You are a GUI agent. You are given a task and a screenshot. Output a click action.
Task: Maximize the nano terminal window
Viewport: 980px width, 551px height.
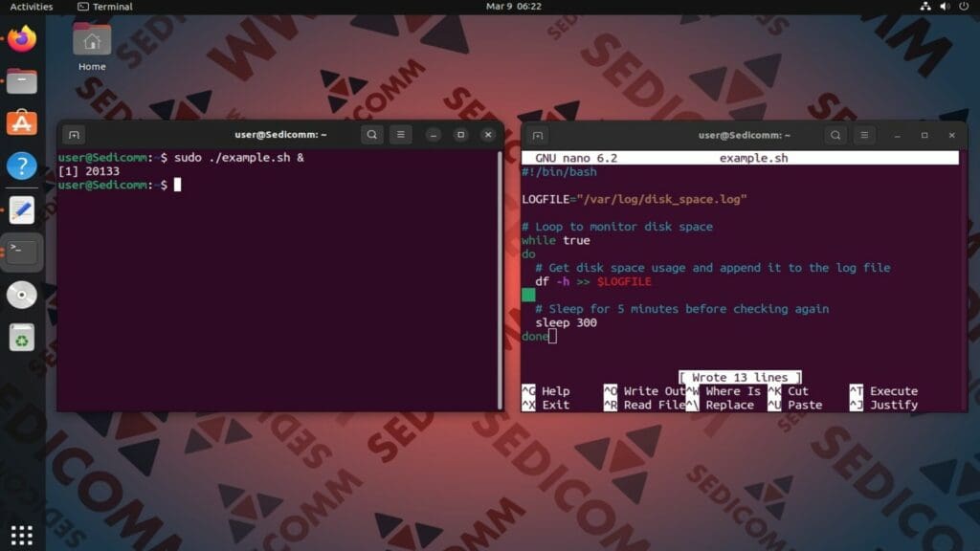point(924,136)
